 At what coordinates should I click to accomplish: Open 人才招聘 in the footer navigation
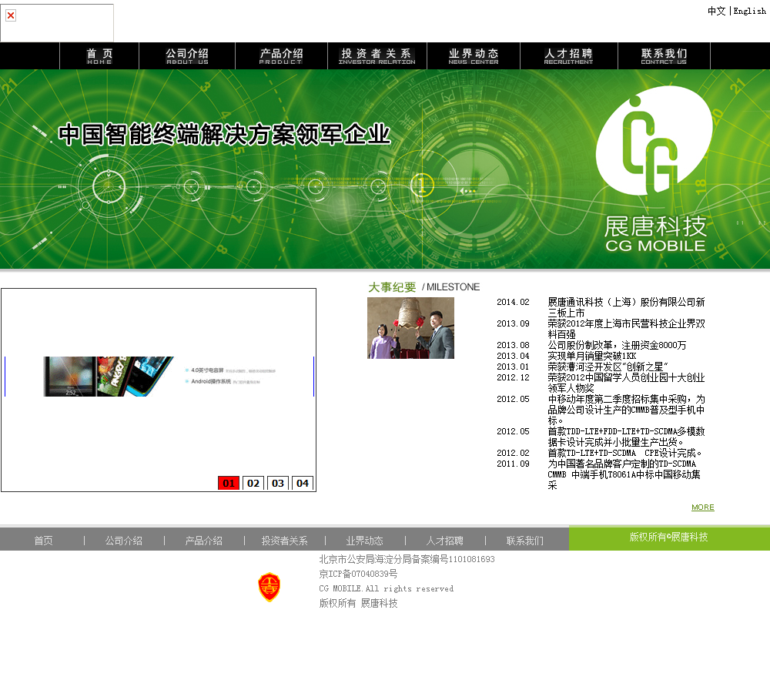click(445, 541)
